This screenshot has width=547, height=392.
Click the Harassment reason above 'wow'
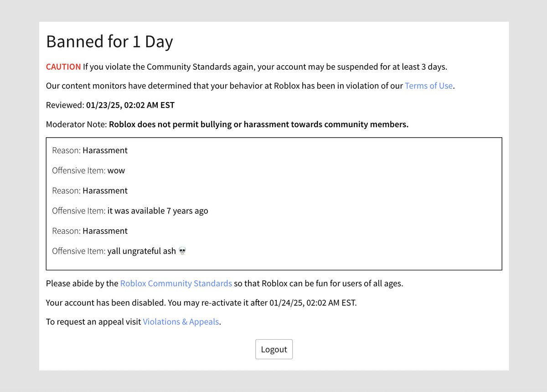coord(105,150)
